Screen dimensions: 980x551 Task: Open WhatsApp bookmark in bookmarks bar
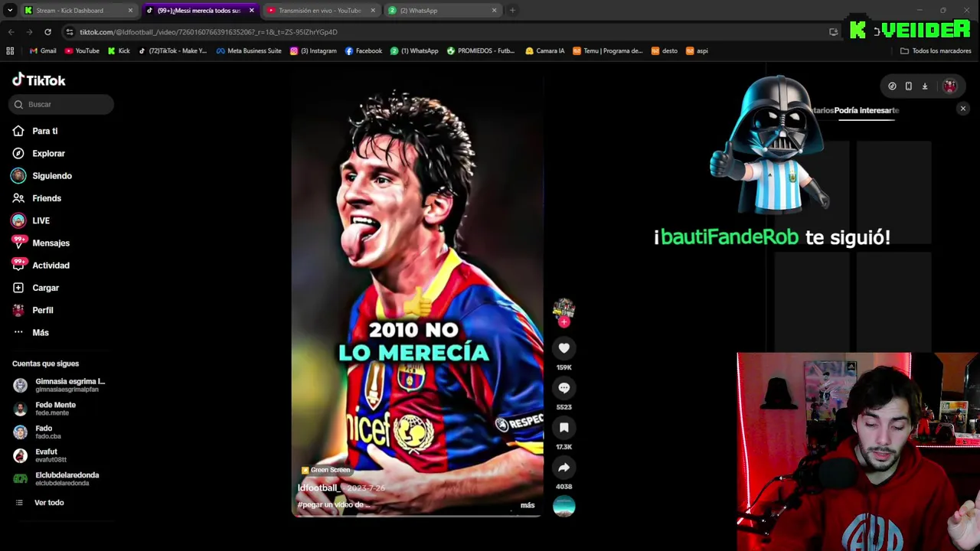click(414, 51)
